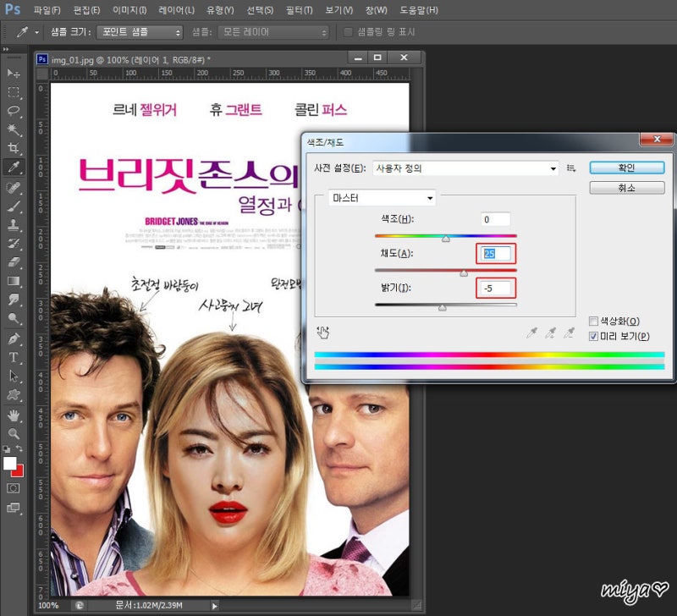Select the Pen tool
Screen dimensions: 677x616
[x=14, y=338]
